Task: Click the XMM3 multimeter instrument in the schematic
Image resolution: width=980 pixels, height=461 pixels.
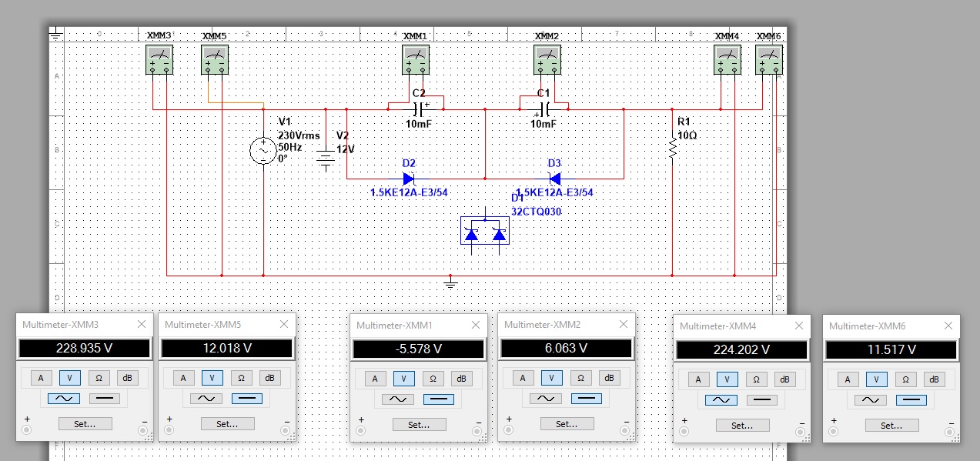Action: pos(159,59)
